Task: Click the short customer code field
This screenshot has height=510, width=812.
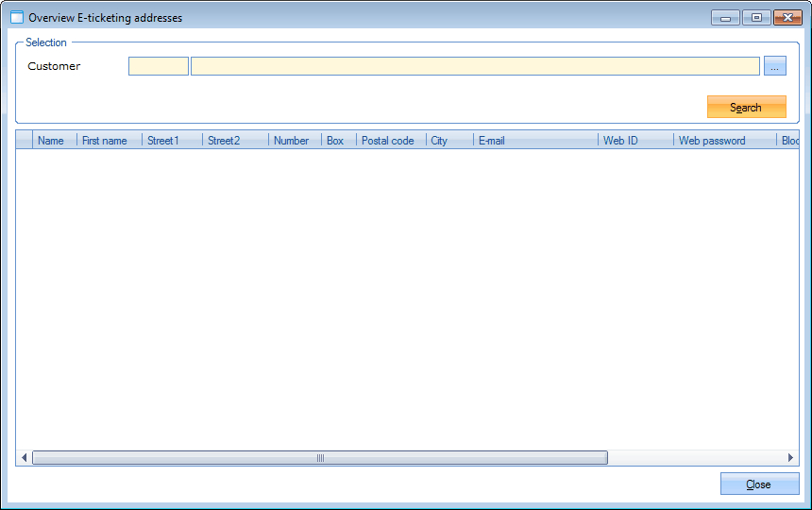Action: 159,66
